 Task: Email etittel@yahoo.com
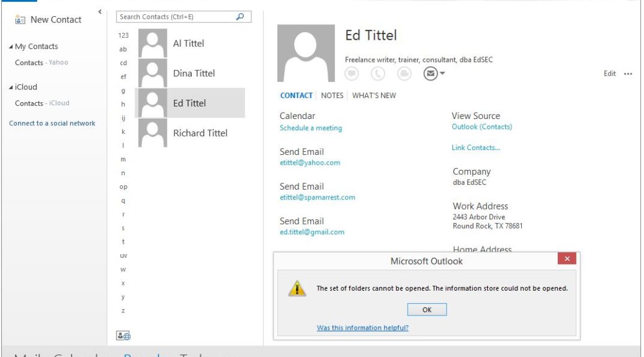310,162
